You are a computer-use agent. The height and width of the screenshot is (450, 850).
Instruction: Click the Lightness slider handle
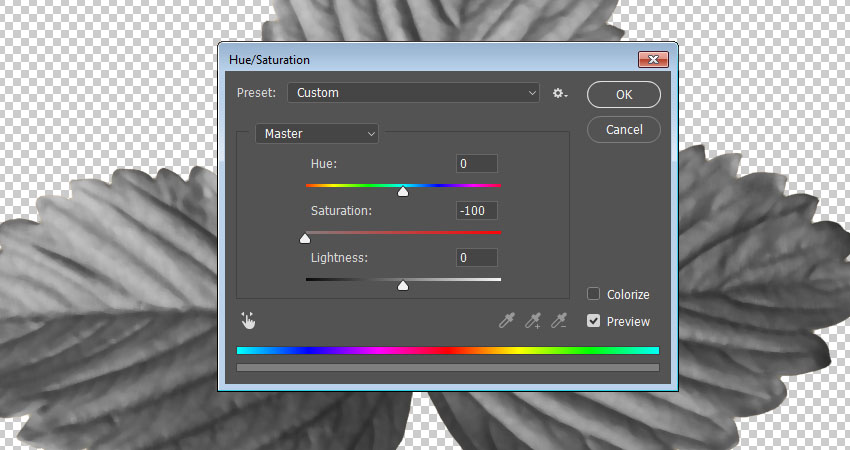pyautogui.click(x=403, y=285)
